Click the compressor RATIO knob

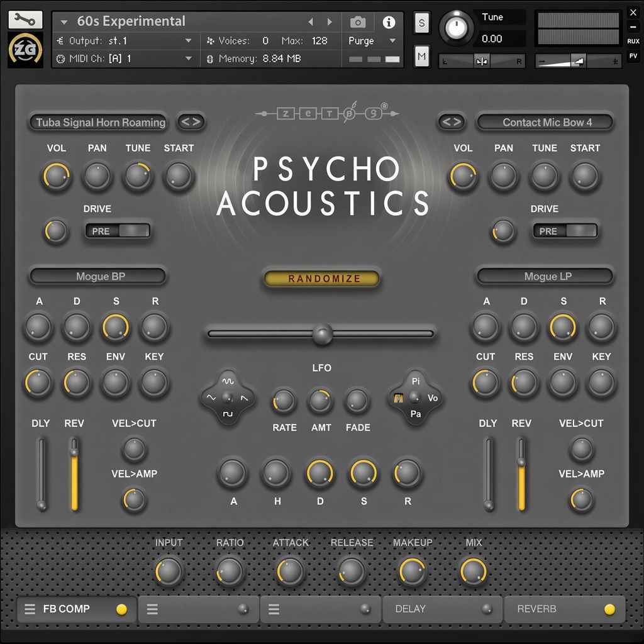click(x=229, y=571)
